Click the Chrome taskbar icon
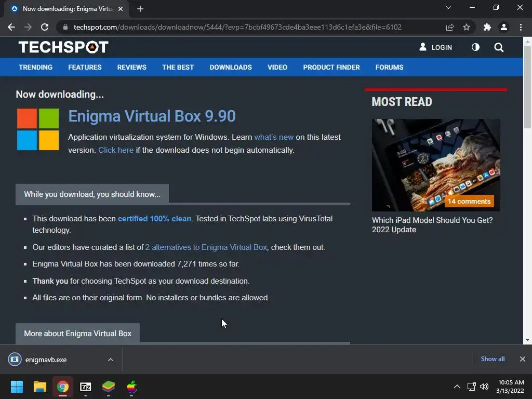The image size is (532, 399). (63, 387)
